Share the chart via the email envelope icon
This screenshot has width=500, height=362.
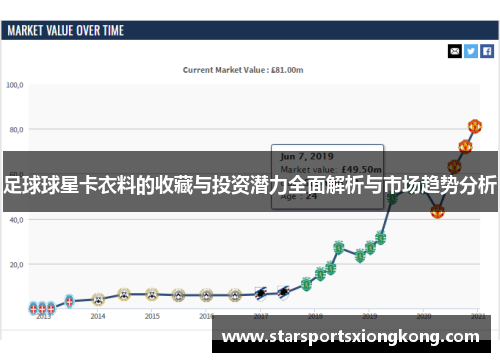point(455,51)
